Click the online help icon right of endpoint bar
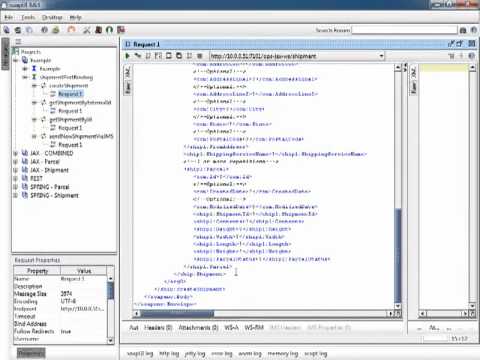 (472, 56)
